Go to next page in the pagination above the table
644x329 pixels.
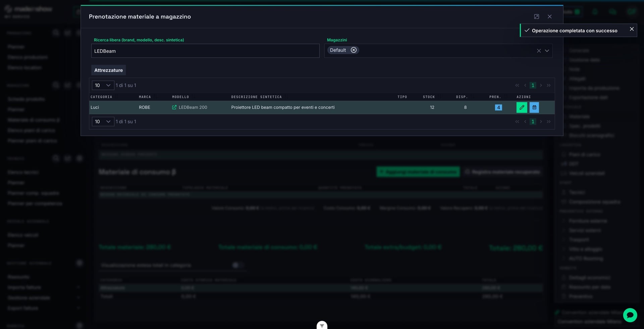[x=541, y=85]
